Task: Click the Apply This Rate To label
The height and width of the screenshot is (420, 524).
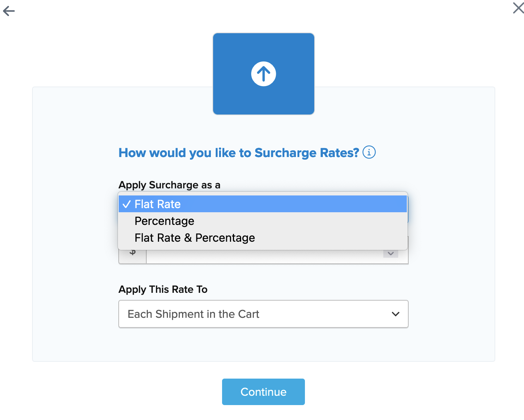Action: [163, 289]
